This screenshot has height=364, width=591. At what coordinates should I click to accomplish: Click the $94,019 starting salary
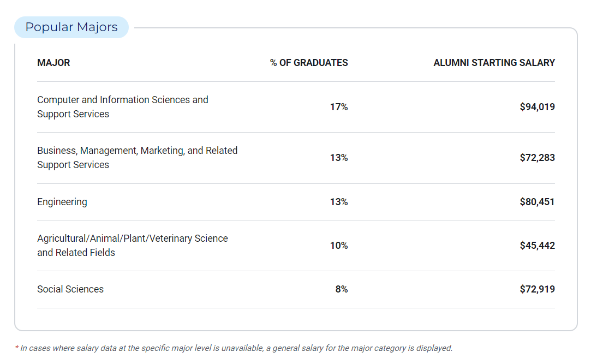(537, 107)
